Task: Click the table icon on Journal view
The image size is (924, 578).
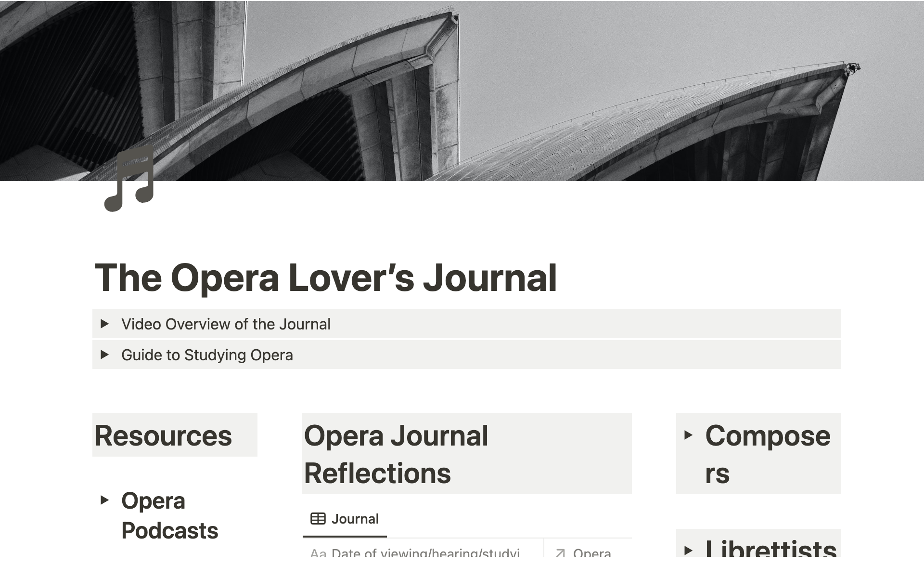Action: 318,519
